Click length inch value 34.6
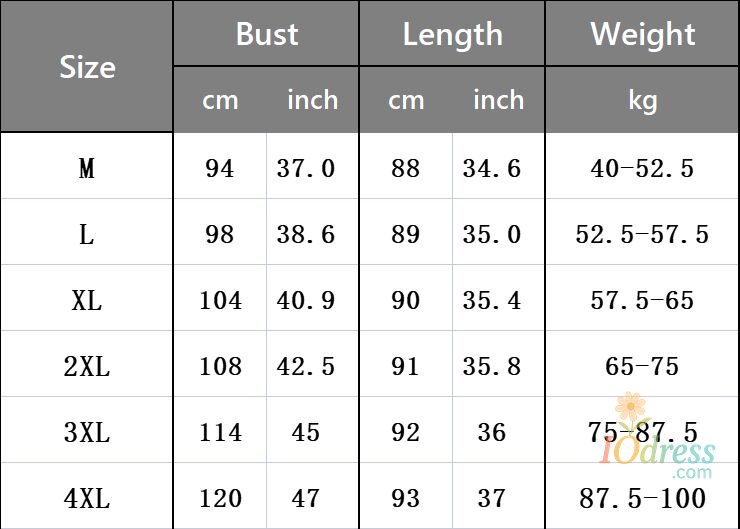The width and height of the screenshot is (740, 529). pos(492,168)
